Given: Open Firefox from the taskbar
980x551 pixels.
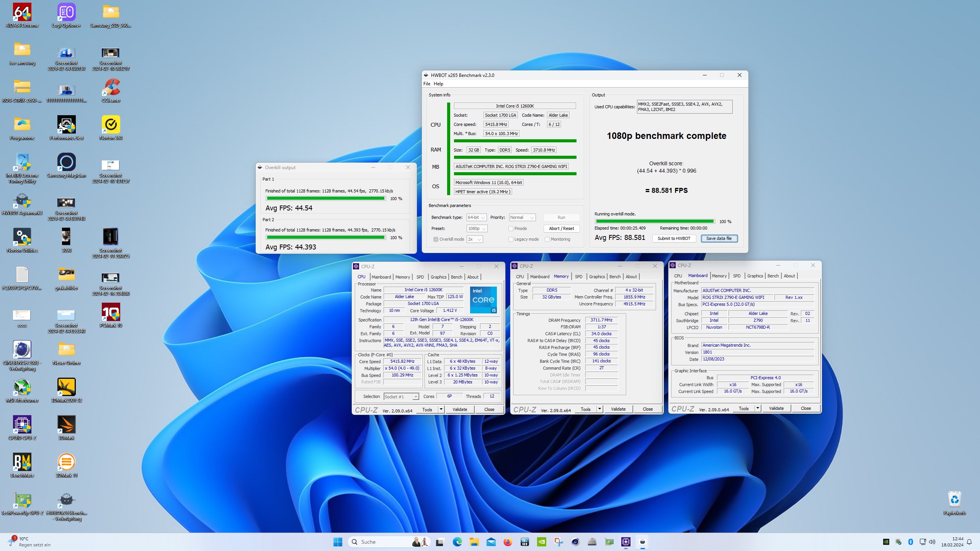Looking at the screenshot, I should (508, 542).
